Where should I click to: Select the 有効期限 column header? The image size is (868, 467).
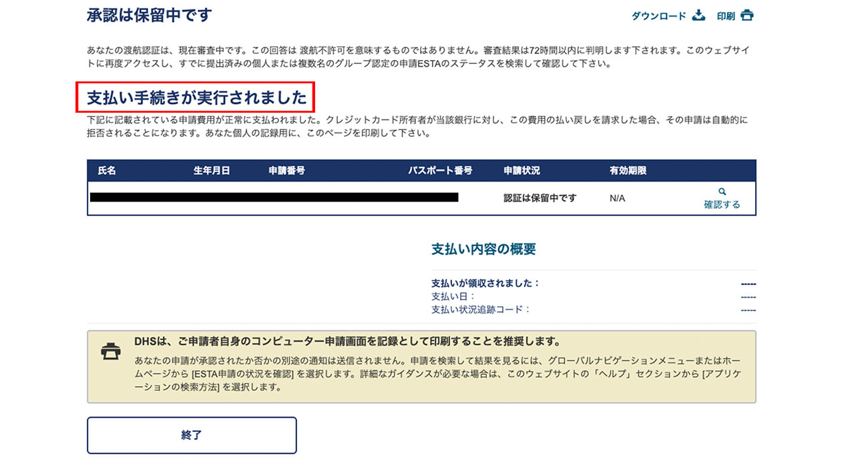[628, 171]
